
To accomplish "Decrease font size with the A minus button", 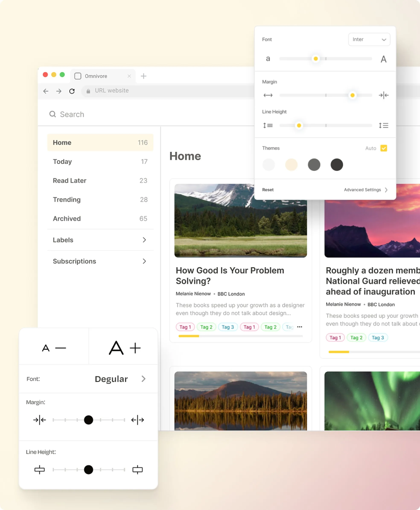I will point(54,348).
